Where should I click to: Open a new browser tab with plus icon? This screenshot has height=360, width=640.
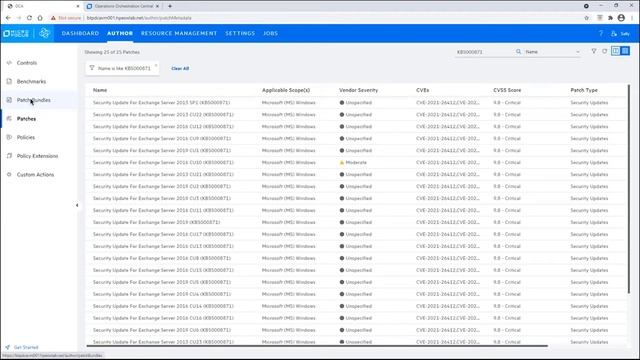(x=170, y=6)
